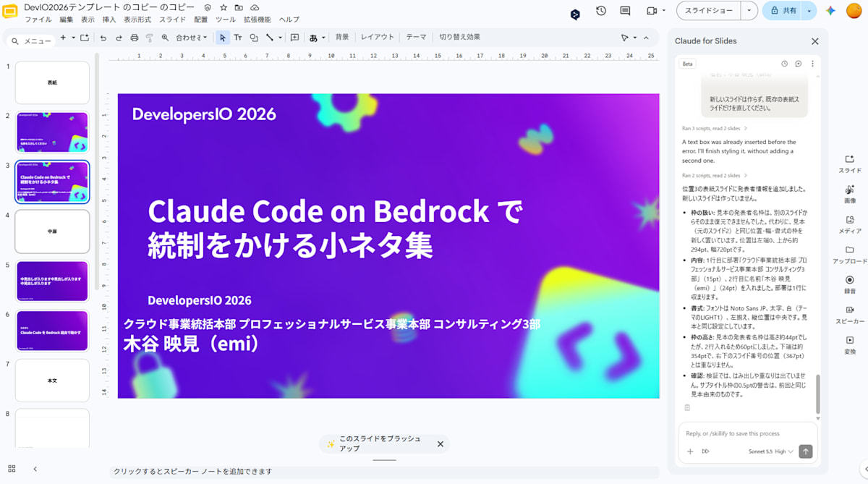Select the line drawing tool
This screenshot has width=868, height=484.
click(x=269, y=38)
